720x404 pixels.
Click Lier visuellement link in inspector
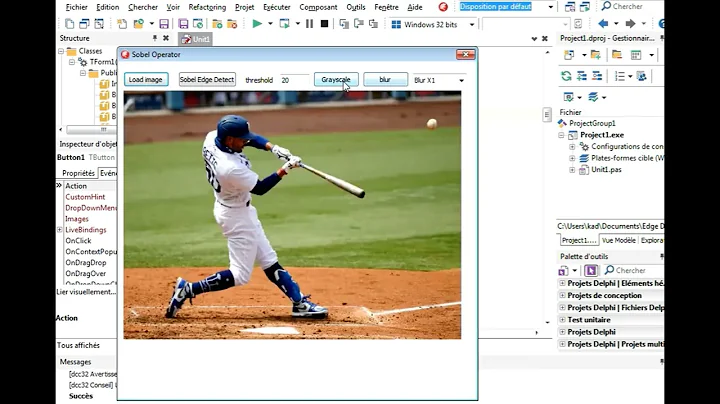click(x=86, y=292)
